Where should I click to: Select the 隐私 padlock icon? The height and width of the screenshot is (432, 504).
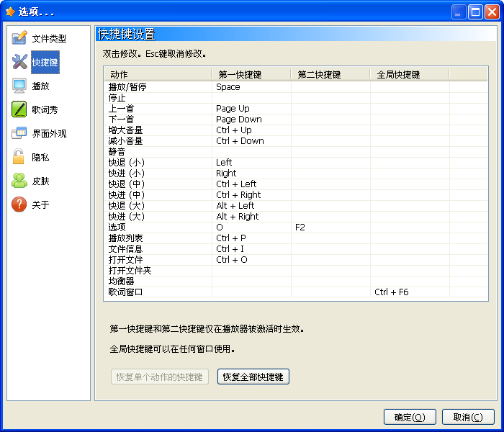coord(19,157)
